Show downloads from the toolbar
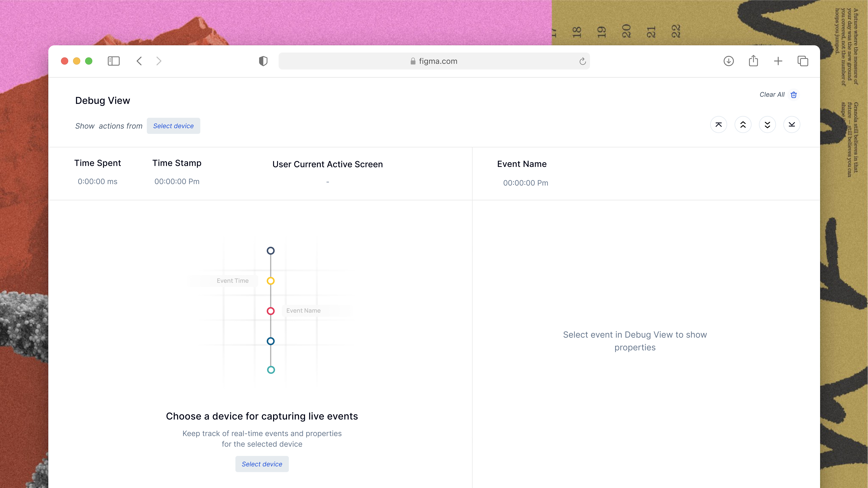868x488 pixels. point(729,61)
